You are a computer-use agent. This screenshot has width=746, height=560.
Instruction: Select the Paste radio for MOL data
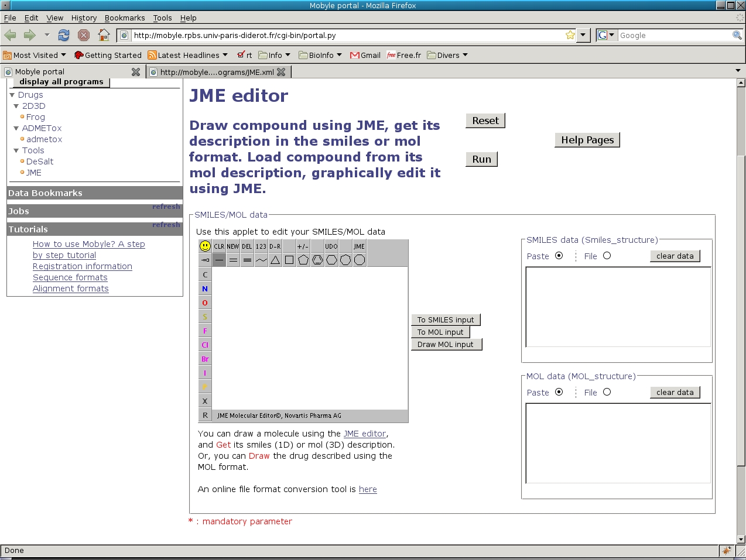[x=559, y=392]
